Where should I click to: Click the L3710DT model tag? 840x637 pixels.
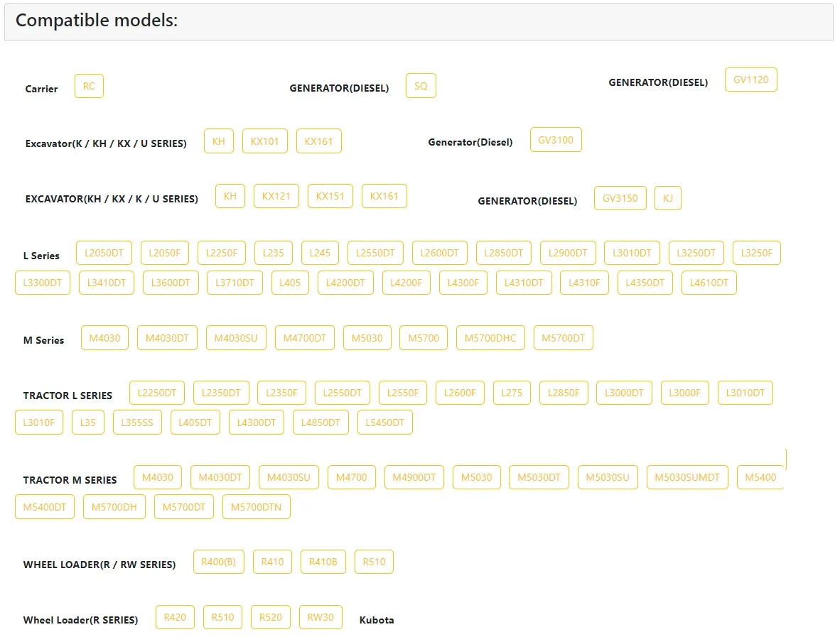pyautogui.click(x=235, y=283)
